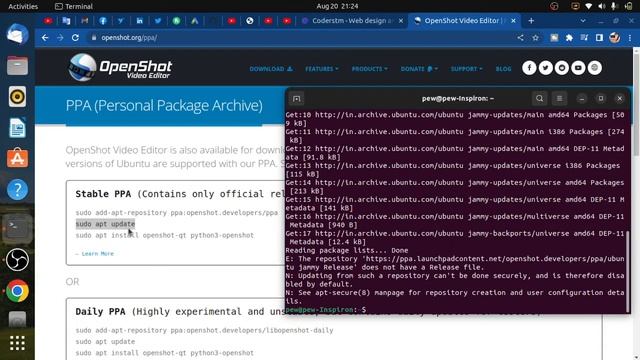The width and height of the screenshot is (640, 360).
Task: Open Files manager in dock
Action: pos(17,65)
